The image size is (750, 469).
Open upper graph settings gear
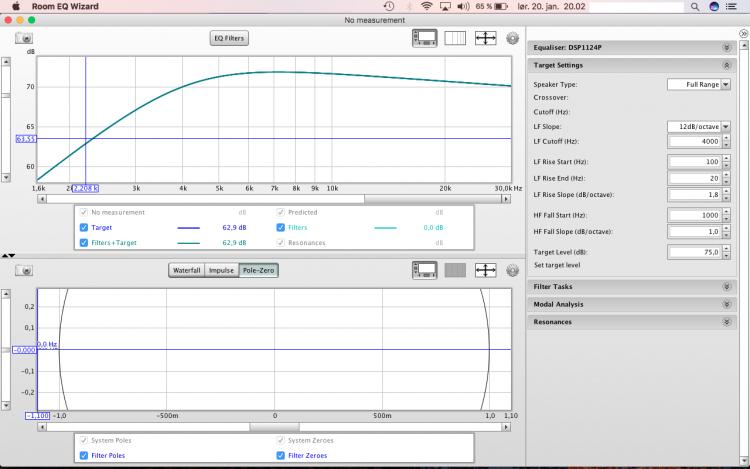click(x=512, y=39)
